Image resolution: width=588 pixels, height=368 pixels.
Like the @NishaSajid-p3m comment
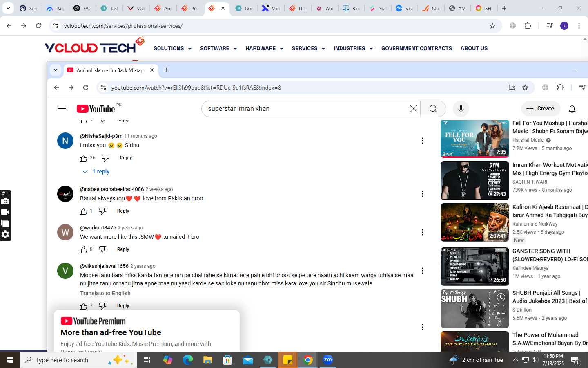tap(83, 158)
